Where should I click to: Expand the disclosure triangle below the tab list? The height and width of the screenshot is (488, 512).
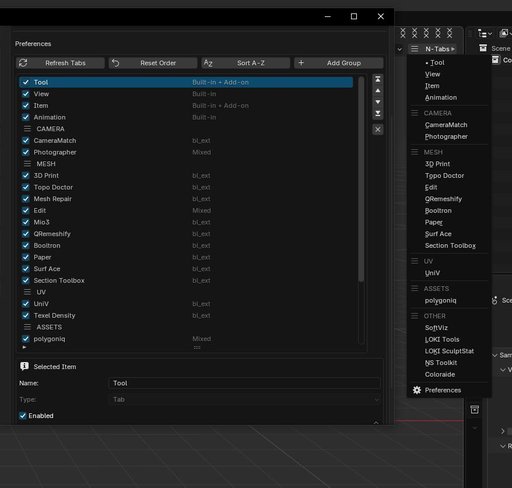(24, 347)
